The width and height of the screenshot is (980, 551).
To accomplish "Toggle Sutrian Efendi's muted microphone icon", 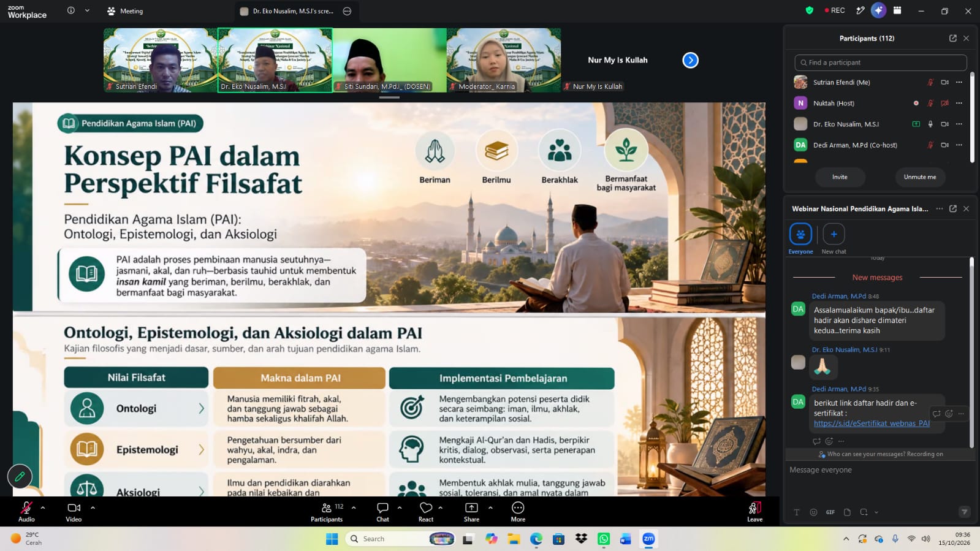I will (x=930, y=82).
